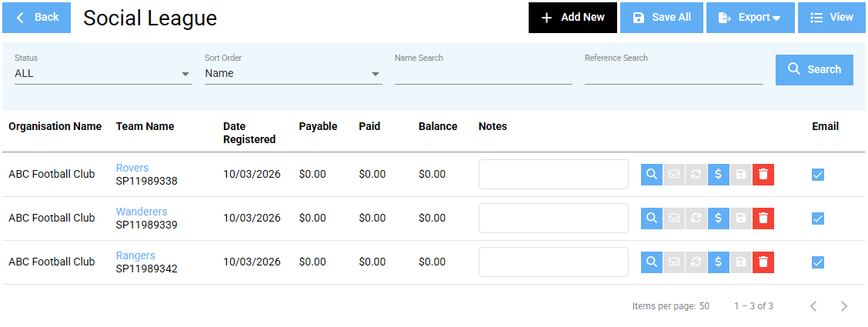Click the Notes field for Rovers
Viewport: 868px width, 327px height.
point(553,175)
